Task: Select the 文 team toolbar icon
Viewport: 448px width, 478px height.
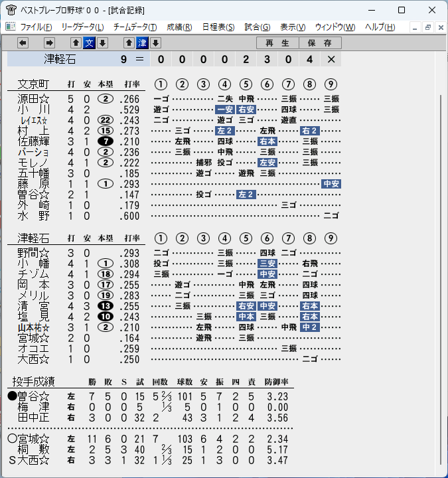Action: point(90,43)
